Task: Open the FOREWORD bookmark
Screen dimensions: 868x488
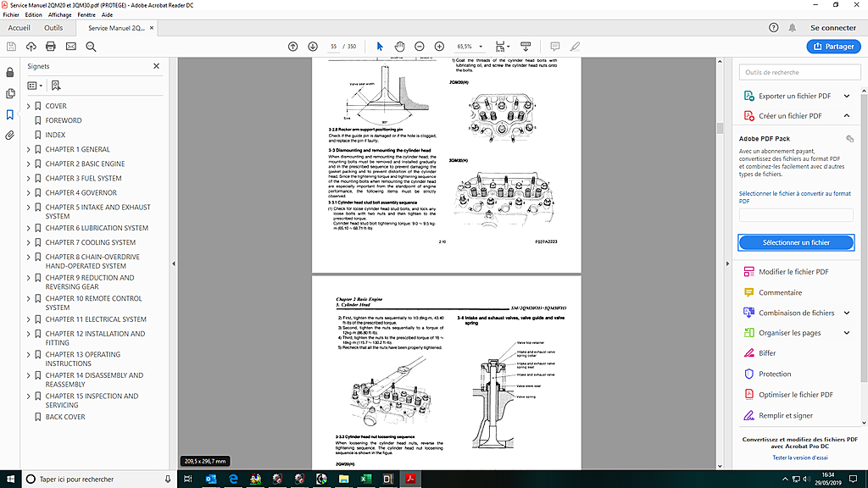Action: click(64, 120)
